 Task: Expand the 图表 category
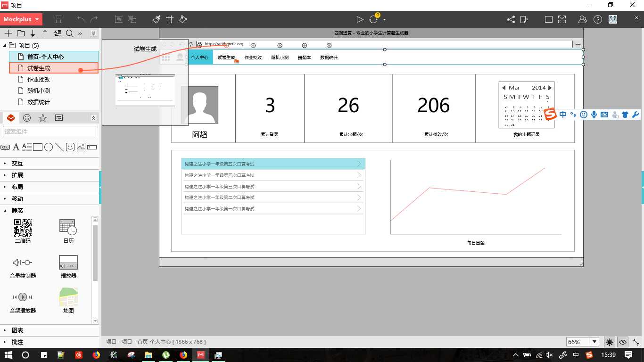pos(50,330)
